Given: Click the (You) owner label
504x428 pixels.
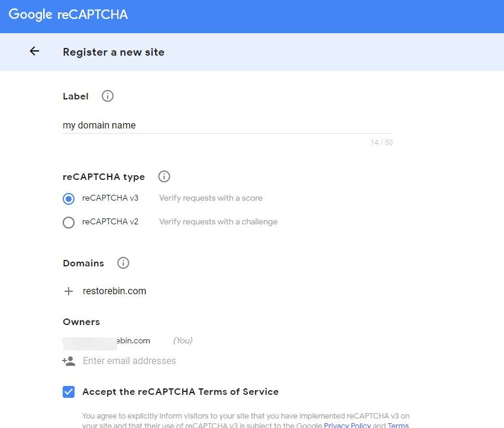Looking at the screenshot, I should 183,340.
